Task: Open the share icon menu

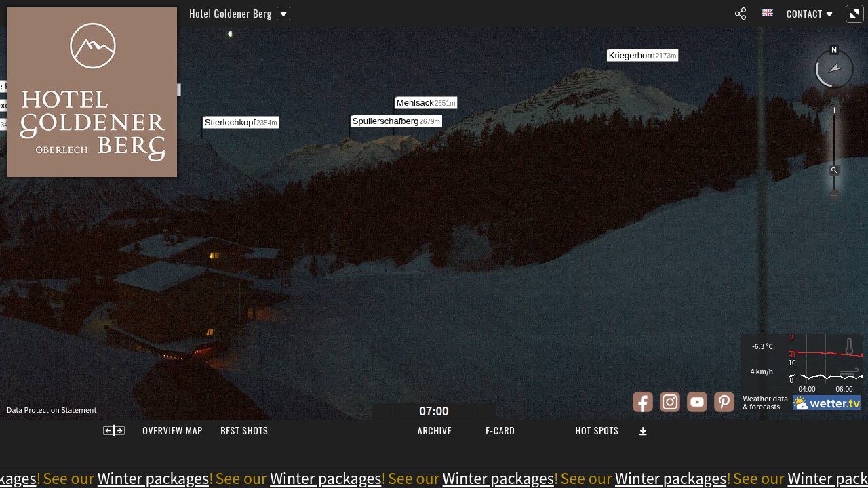Action: (741, 14)
